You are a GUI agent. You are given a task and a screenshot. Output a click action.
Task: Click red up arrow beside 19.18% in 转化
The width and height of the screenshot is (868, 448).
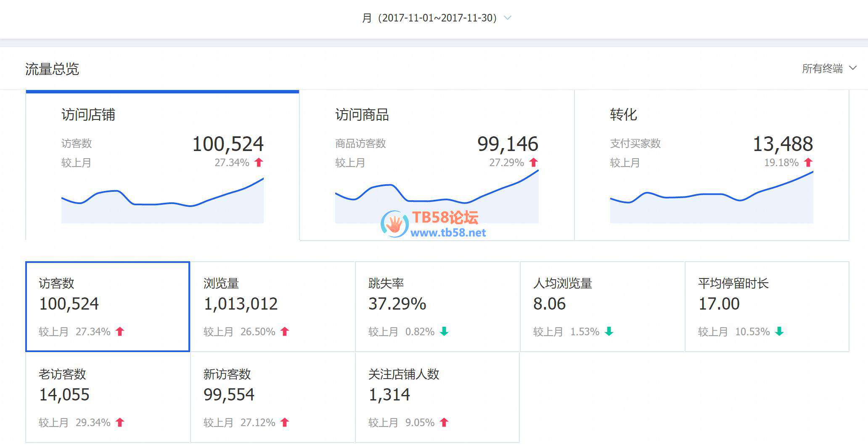click(808, 162)
